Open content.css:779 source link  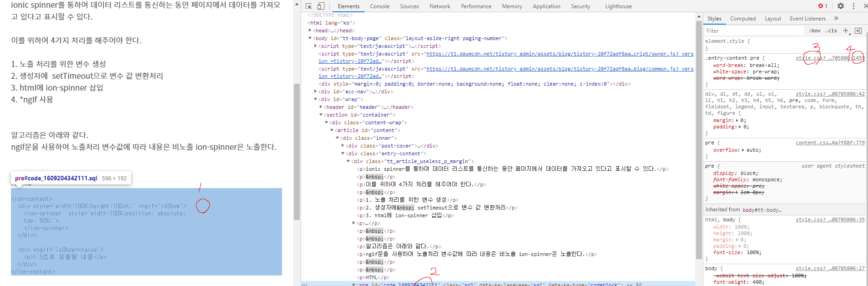(x=830, y=143)
